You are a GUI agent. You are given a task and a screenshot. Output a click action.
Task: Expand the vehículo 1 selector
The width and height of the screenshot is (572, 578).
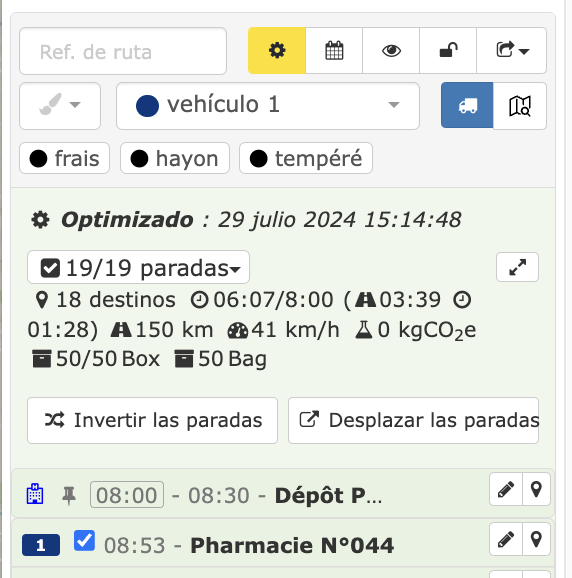(268, 106)
